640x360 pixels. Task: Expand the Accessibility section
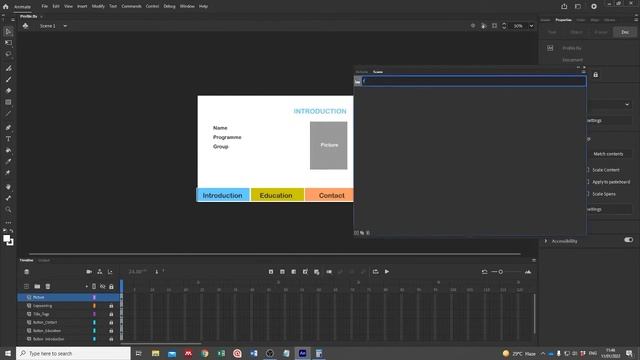[546, 241]
